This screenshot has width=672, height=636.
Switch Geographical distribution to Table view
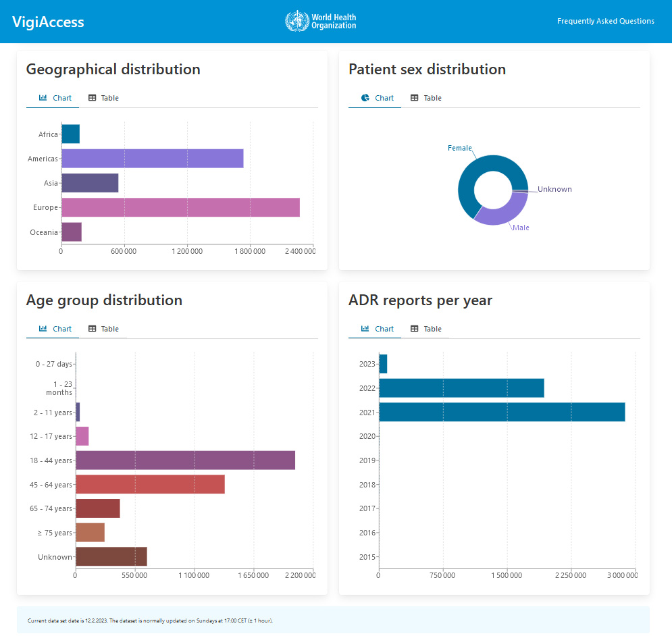tap(103, 98)
